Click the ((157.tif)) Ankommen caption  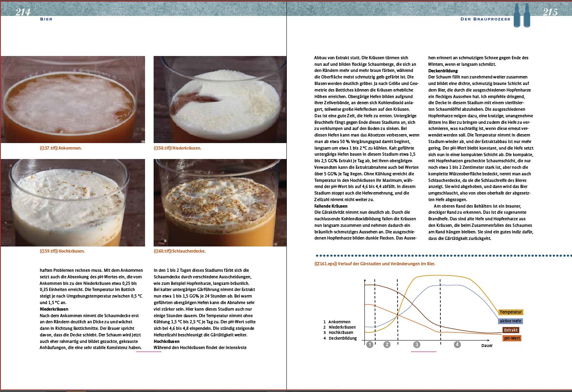[x=60, y=148]
